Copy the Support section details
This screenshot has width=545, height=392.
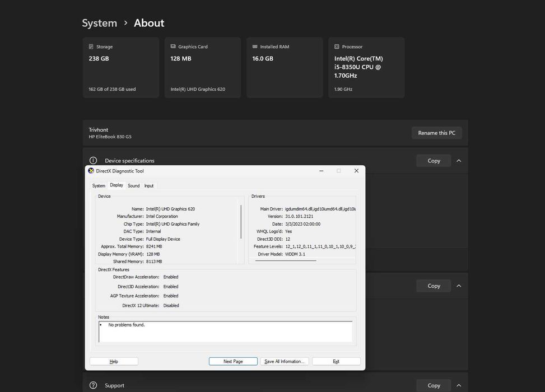(x=434, y=385)
